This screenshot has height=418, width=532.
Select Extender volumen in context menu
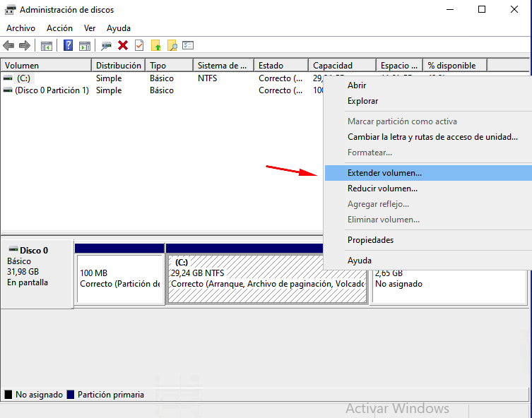click(x=428, y=173)
